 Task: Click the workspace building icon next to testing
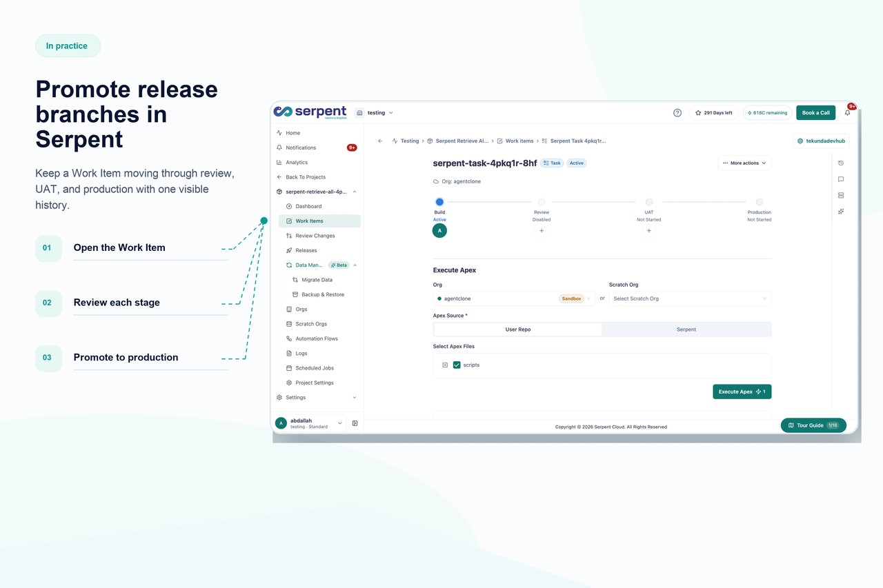click(359, 112)
